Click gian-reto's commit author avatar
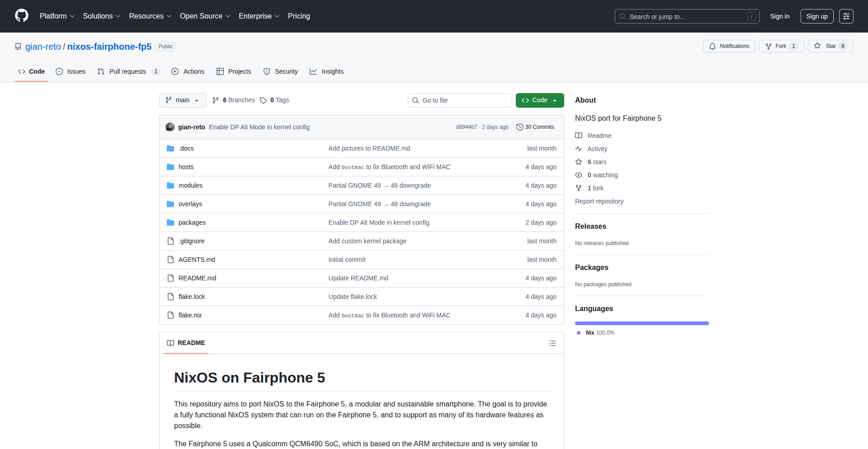Screen dimensions: 868x449 (x=170, y=127)
